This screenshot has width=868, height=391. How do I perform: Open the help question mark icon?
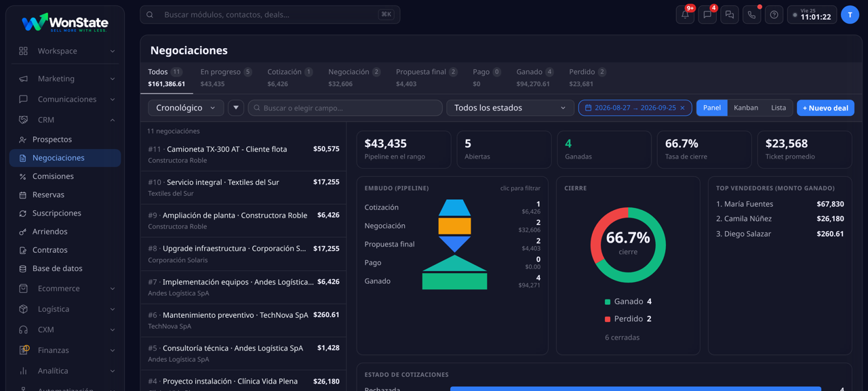tap(774, 15)
